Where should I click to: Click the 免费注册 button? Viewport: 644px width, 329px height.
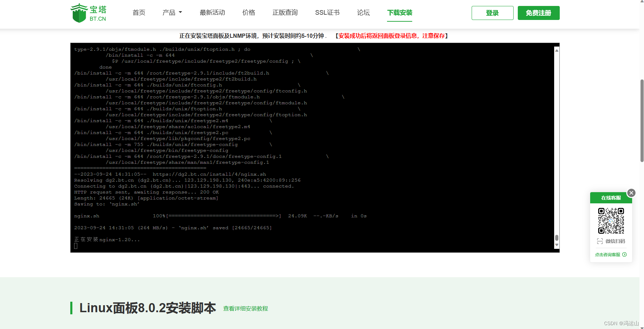(x=538, y=13)
